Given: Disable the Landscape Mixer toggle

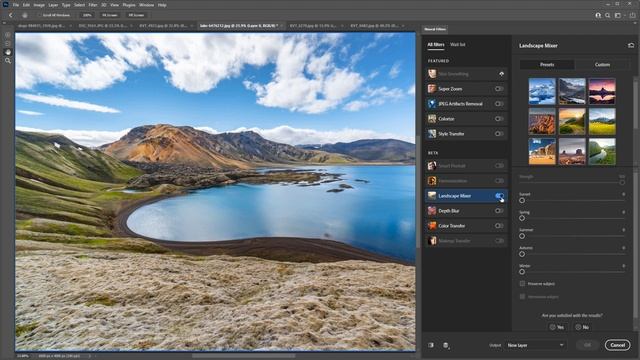Looking at the screenshot, I should 499,196.
